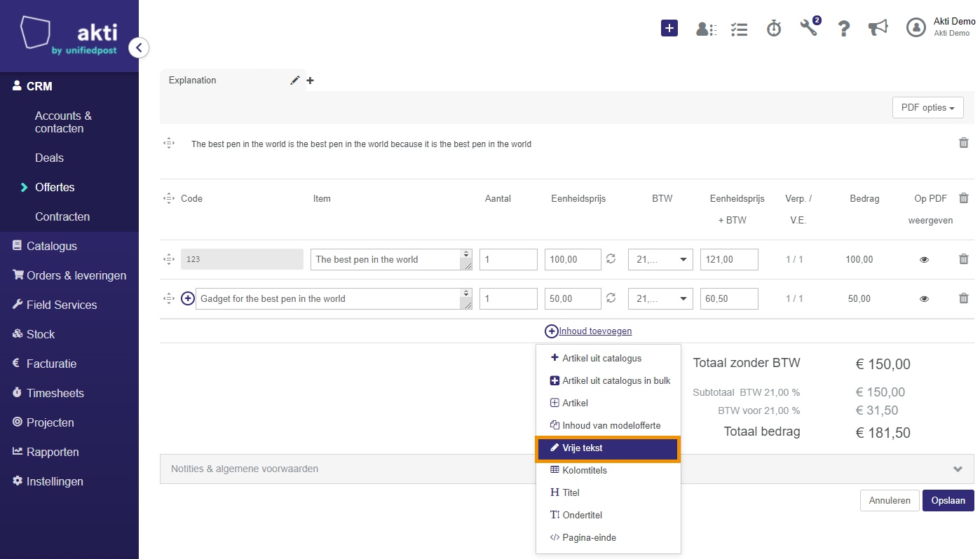This screenshot has height=559, width=980.
Task: Delete the column titles header row
Action: coord(964,198)
